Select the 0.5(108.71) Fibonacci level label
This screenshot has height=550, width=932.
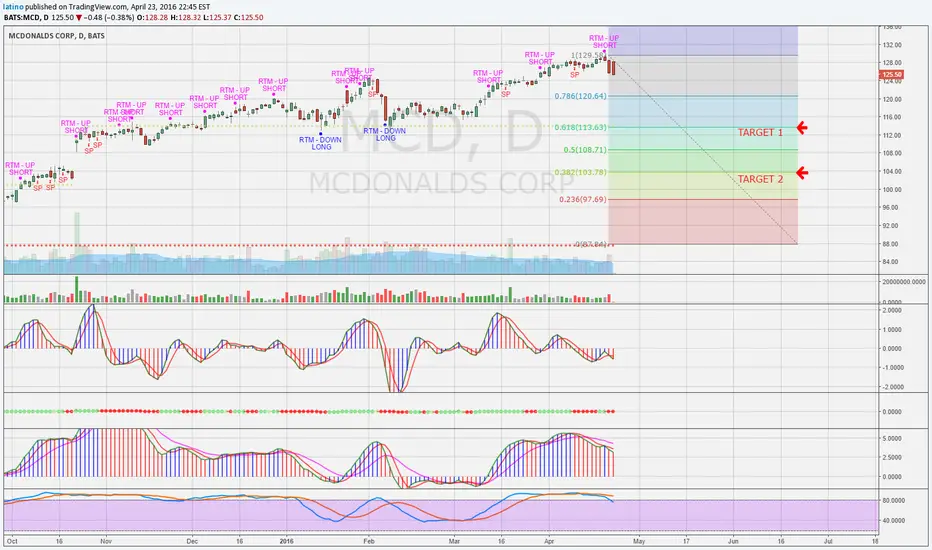click(x=585, y=150)
